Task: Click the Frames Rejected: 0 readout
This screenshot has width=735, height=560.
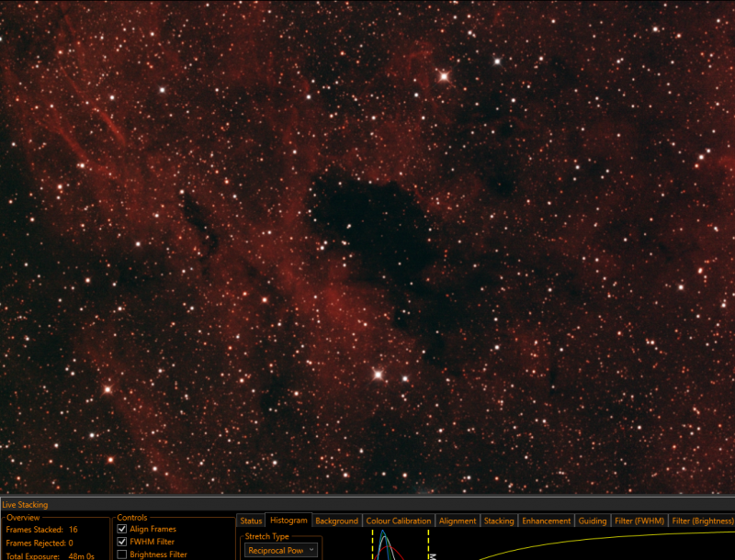Action: [x=40, y=543]
